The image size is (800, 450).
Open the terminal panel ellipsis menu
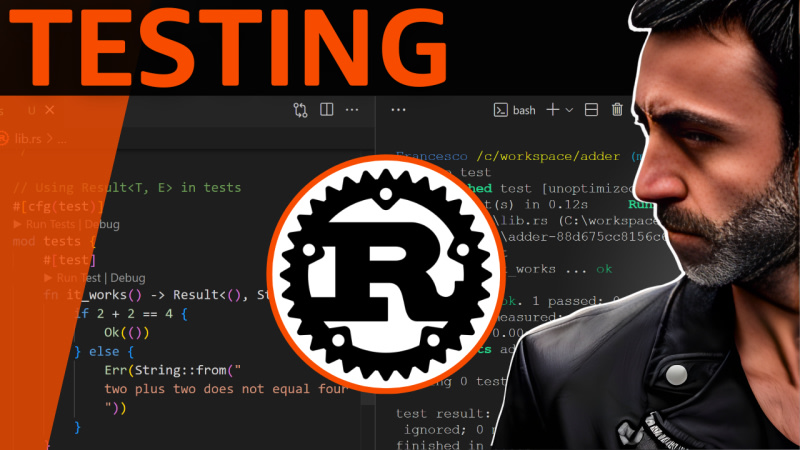[x=399, y=110]
